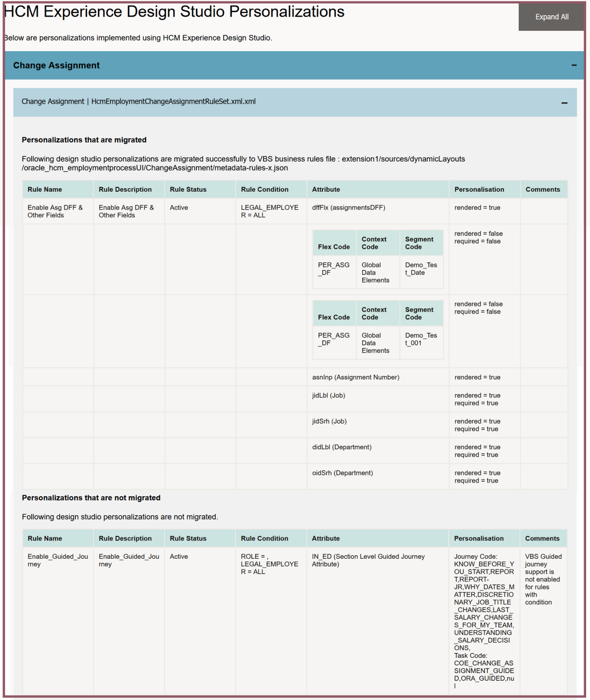This screenshot has height=700, width=590.
Task: Click the 'Below are personalizations implemented' intro sentence
Action: [138, 38]
